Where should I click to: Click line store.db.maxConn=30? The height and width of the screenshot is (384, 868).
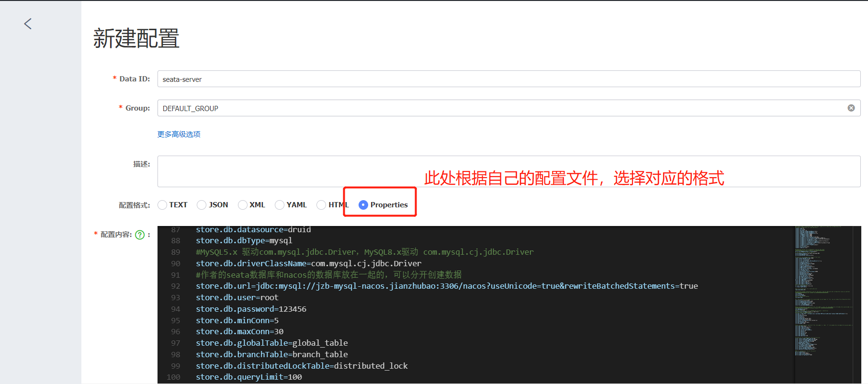point(239,331)
